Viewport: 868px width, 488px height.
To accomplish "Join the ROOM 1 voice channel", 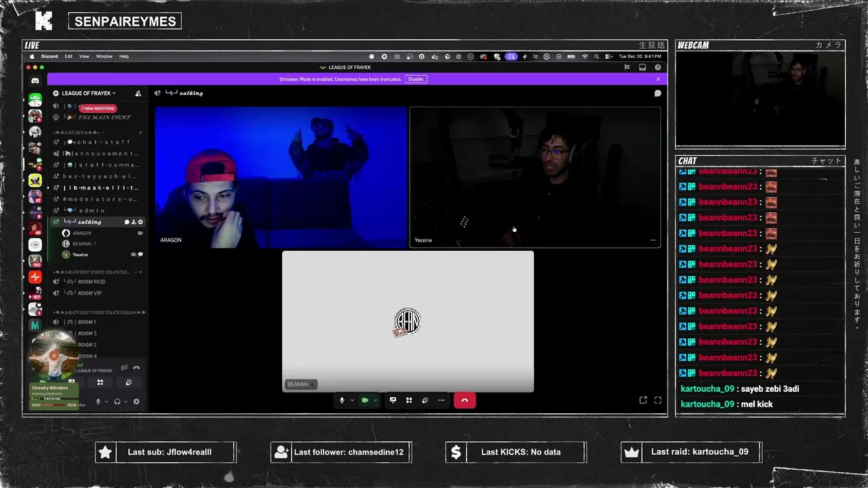I will (x=97, y=322).
